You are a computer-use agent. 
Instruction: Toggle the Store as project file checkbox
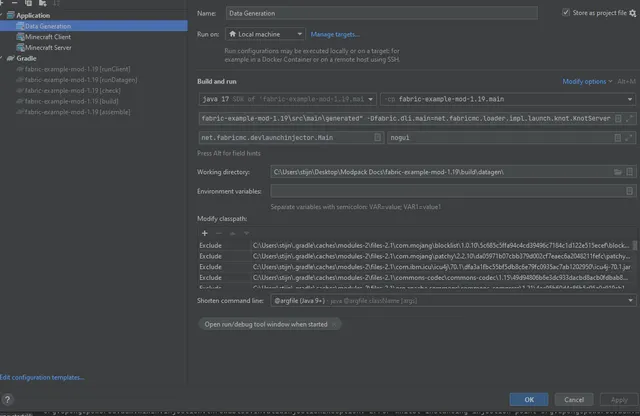tap(566, 12)
